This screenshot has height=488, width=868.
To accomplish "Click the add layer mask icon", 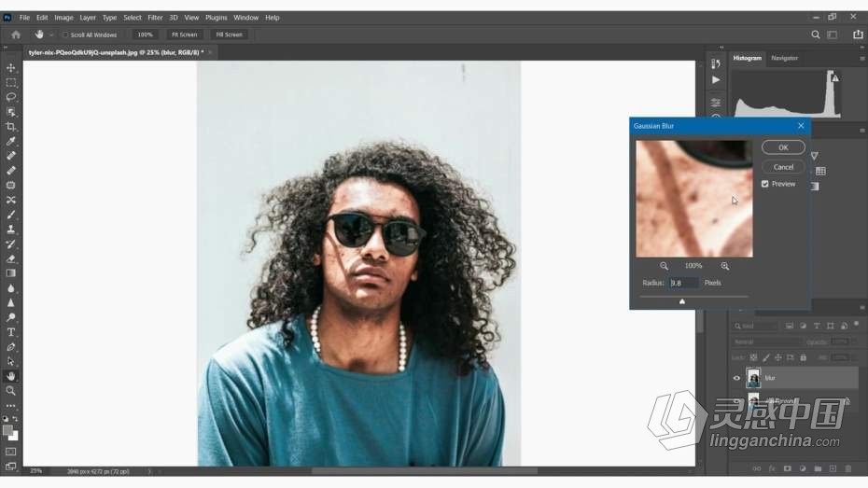I will point(787,468).
